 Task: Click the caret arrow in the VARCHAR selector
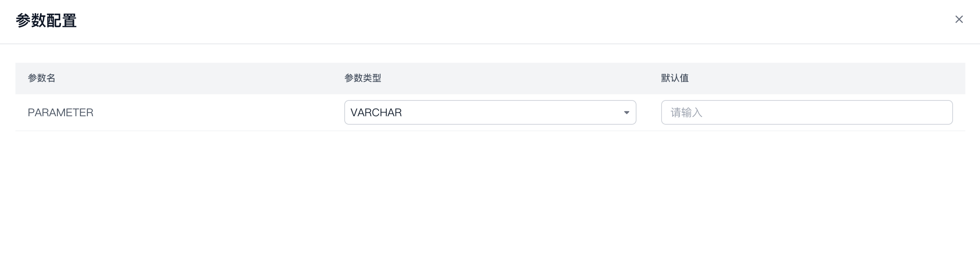click(626, 112)
